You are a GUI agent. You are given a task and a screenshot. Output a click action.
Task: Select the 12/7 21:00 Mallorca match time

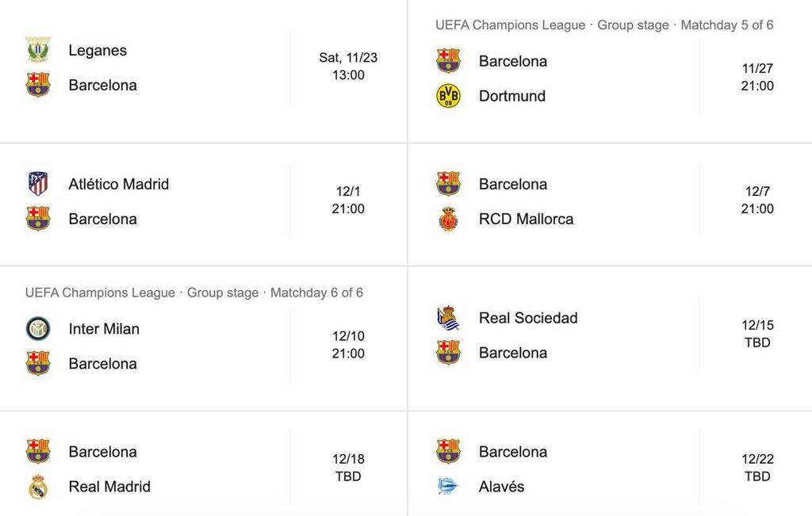pos(757,200)
